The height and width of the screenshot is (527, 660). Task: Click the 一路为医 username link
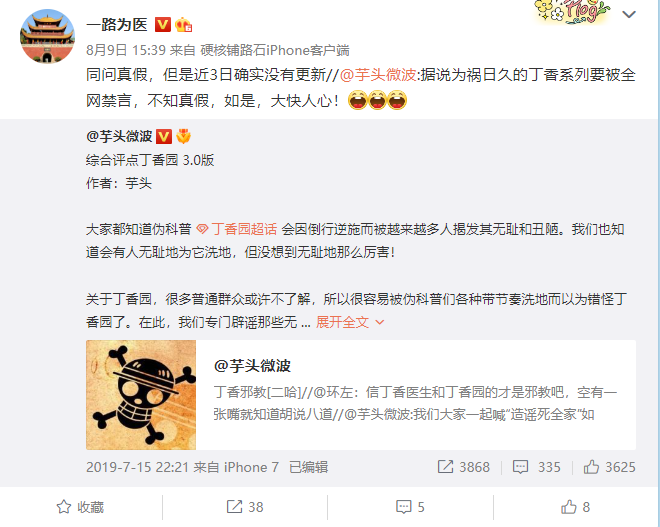tap(117, 24)
